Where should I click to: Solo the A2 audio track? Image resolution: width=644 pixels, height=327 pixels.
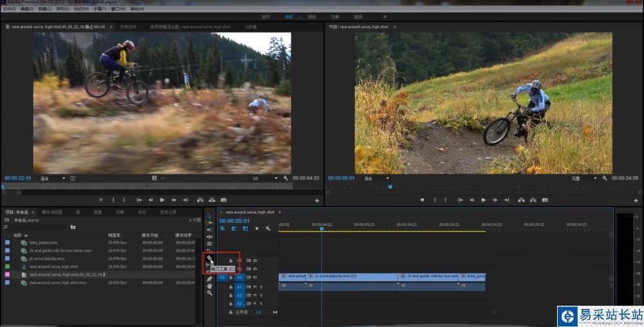(261, 295)
